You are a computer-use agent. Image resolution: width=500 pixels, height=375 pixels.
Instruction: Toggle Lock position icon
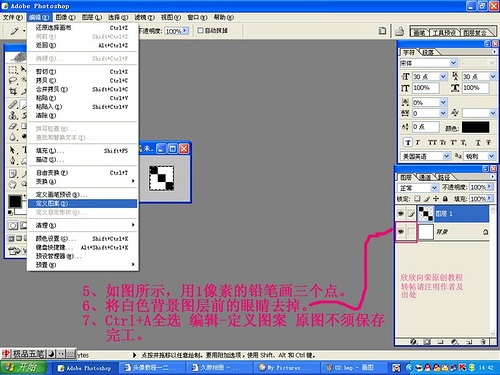click(436, 199)
